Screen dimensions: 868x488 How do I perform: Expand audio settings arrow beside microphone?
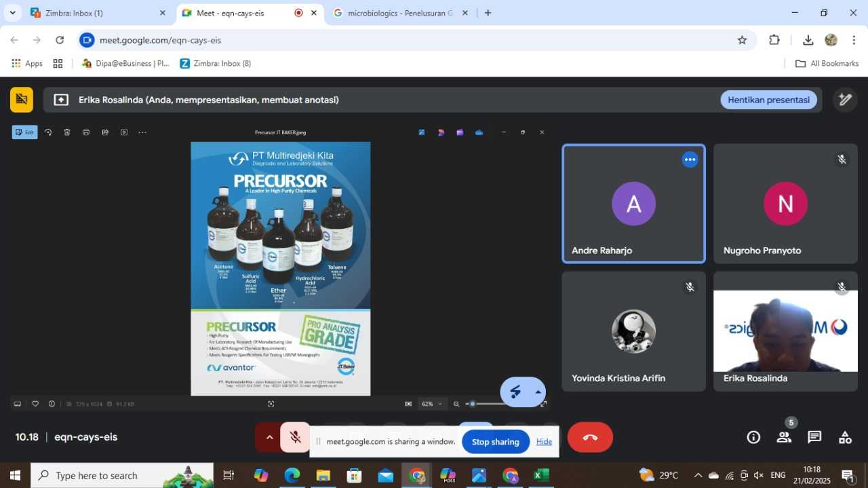pos(269,437)
